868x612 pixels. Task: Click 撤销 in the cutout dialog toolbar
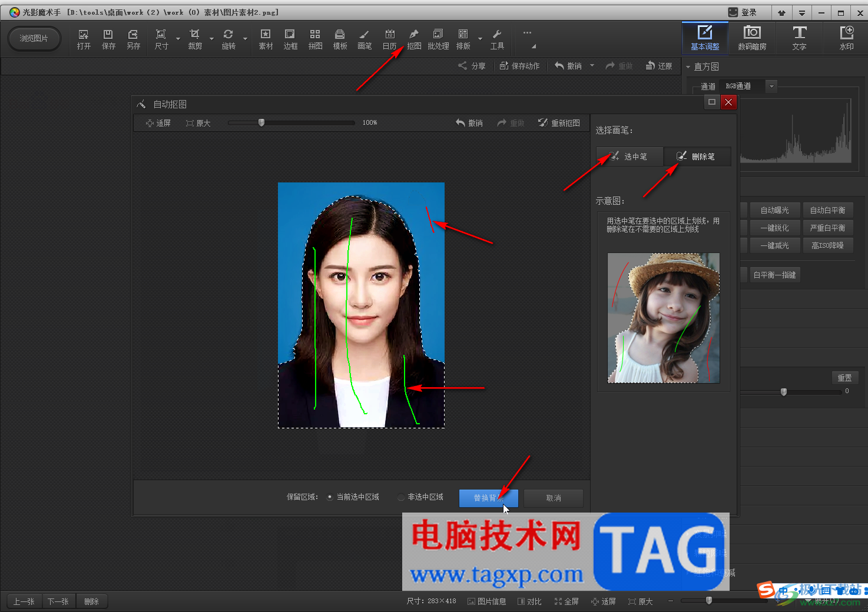pos(469,123)
